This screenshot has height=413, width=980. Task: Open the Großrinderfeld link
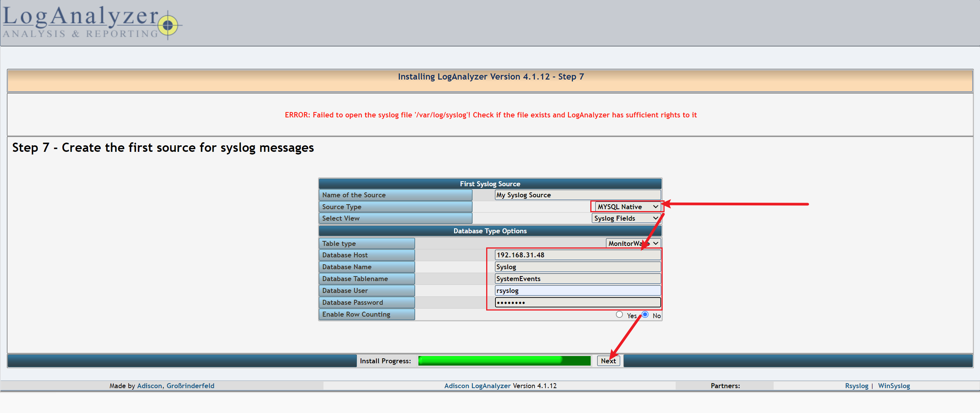pyautogui.click(x=190, y=385)
